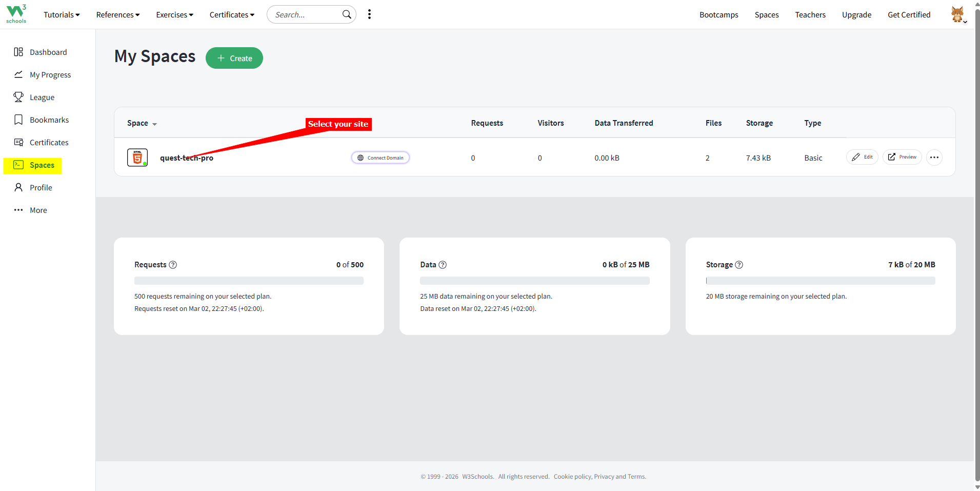
Task: Click the Type column header
Action: [x=813, y=123]
